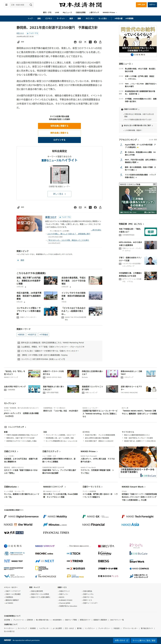The image size is (161, 644).
Task: Open the National Geographic logo link
Action: [x=42, y=569]
